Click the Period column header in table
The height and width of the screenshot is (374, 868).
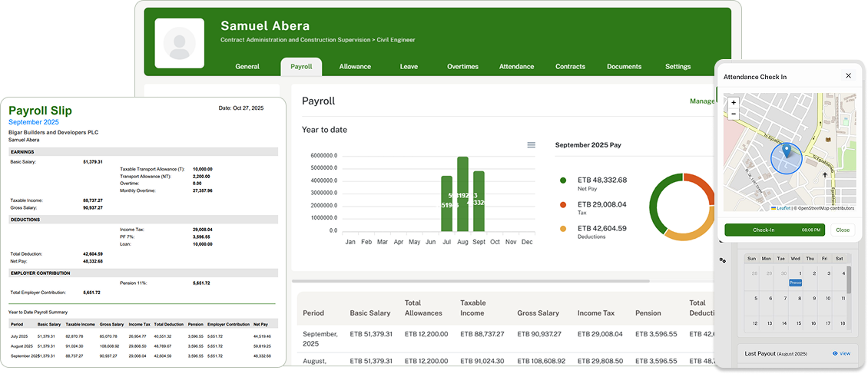click(313, 313)
